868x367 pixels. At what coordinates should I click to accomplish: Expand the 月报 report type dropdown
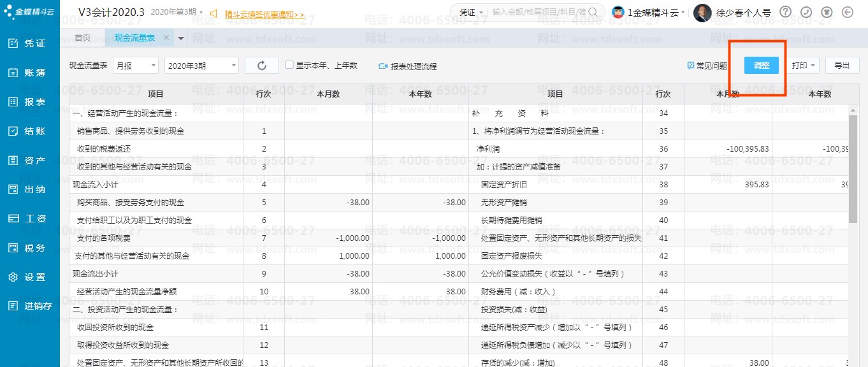tap(136, 66)
